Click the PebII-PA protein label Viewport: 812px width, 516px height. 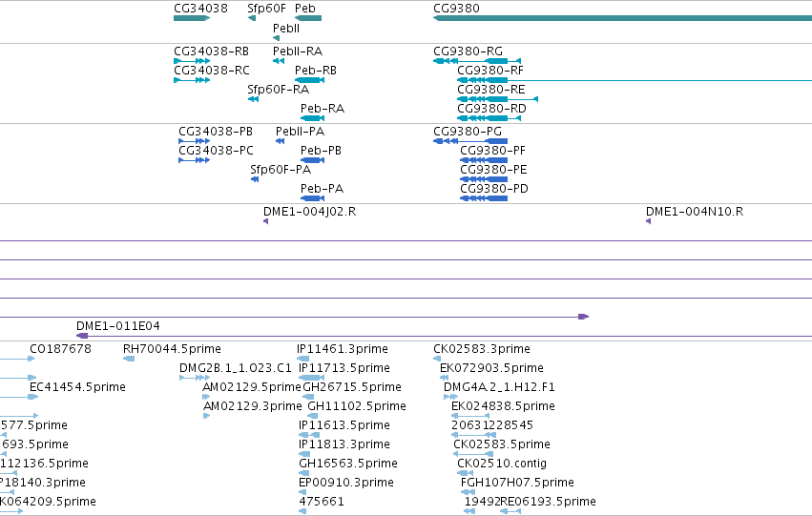[x=300, y=132]
